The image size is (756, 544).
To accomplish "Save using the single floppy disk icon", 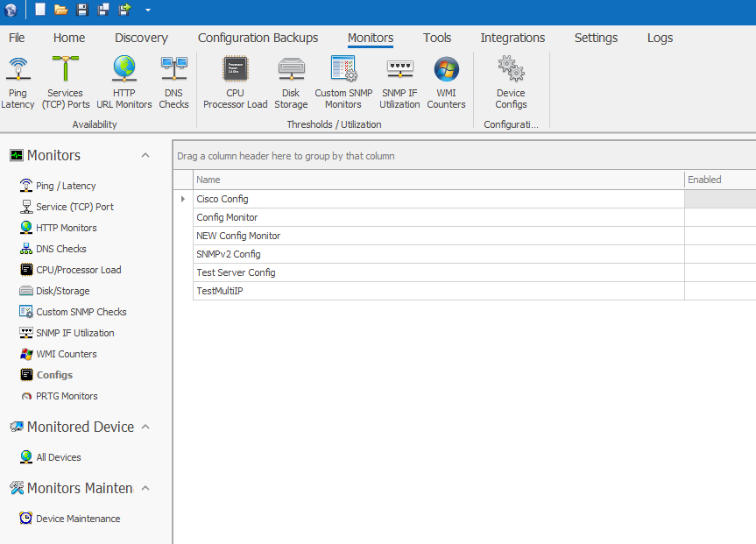I will 82,10.
